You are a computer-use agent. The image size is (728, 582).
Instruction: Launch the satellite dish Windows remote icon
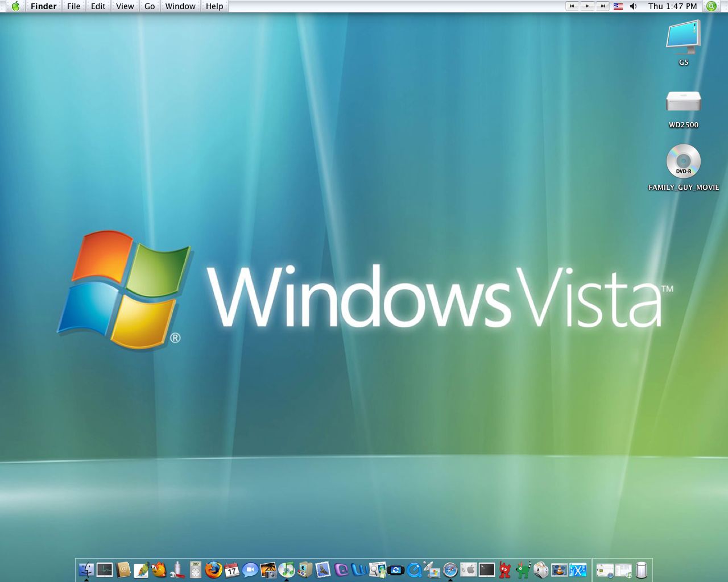click(432, 569)
